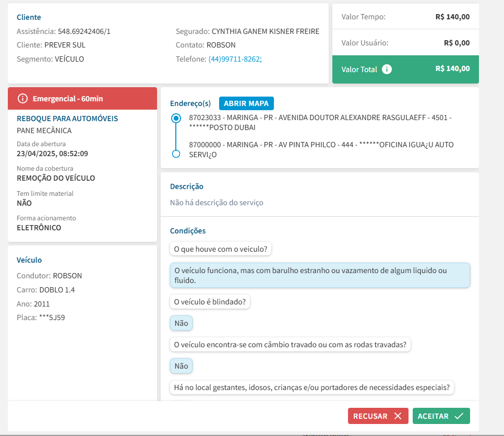This screenshot has width=504, height=436.
Task: Click the info icon beside Valor Total
Action: (x=387, y=69)
